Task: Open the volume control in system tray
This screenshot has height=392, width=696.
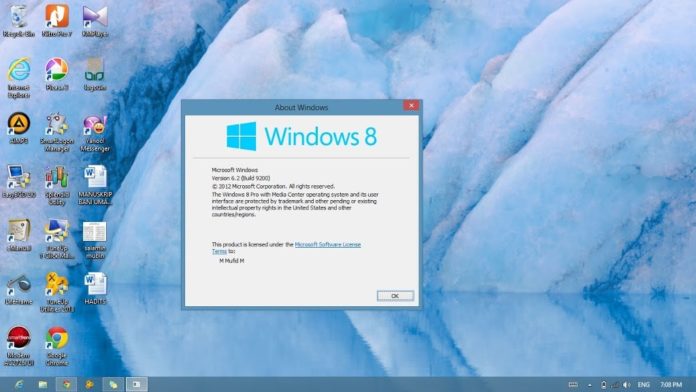Action: click(x=626, y=385)
